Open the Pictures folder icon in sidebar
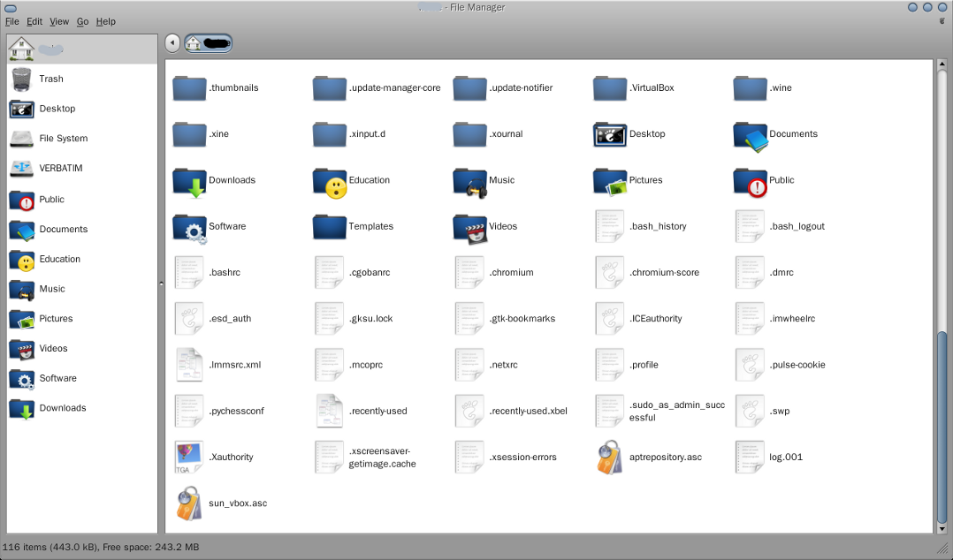This screenshot has width=953, height=560. [x=22, y=319]
